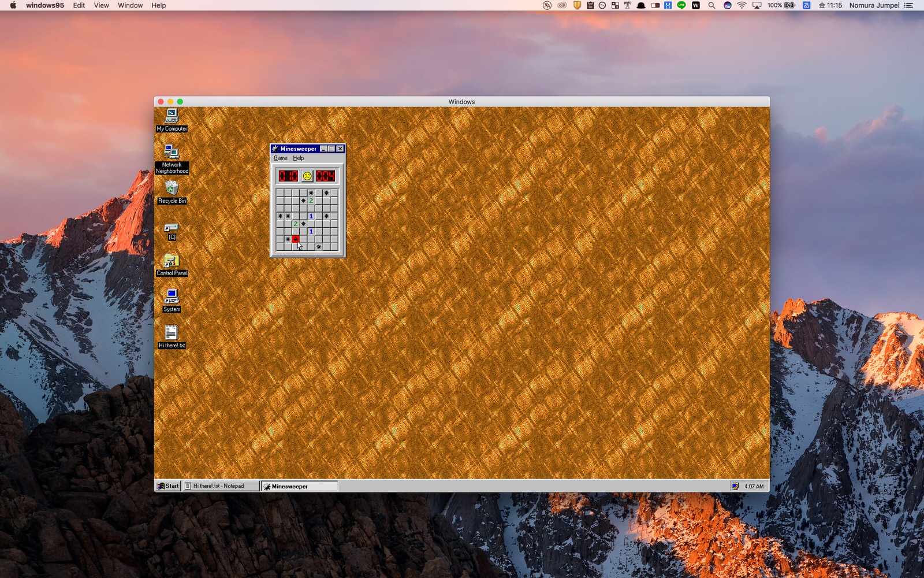Switch to Hi there!.txt - Notepad taskbar button

[221, 486]
